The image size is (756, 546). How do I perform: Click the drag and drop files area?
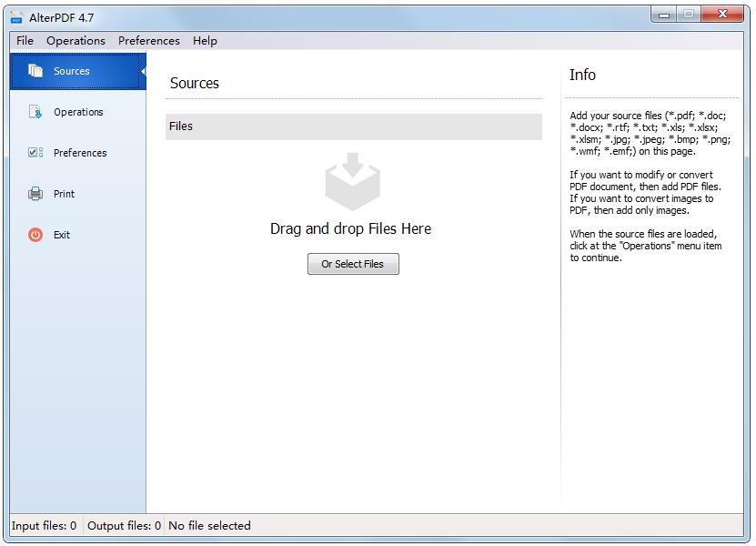(353, 228)
